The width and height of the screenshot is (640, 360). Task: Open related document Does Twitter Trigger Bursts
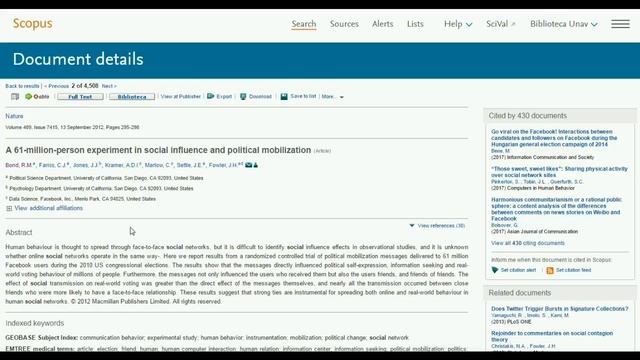[x=560, y=309]
